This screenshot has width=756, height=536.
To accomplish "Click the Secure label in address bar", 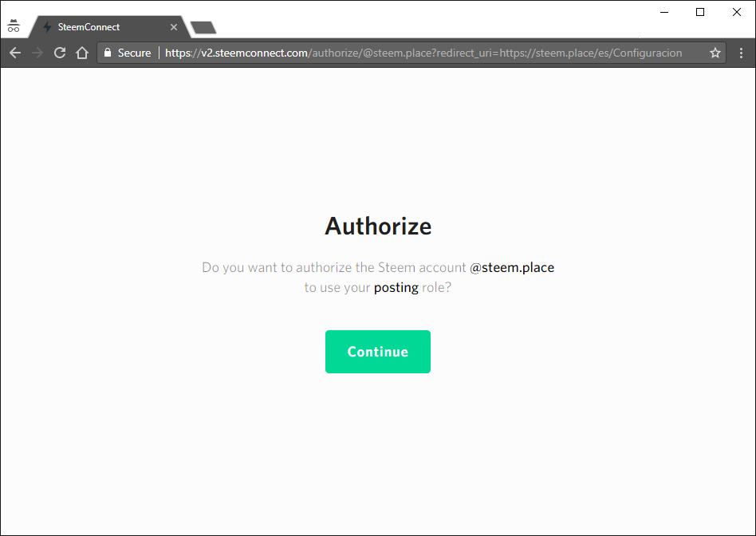I will click(134, 53).
